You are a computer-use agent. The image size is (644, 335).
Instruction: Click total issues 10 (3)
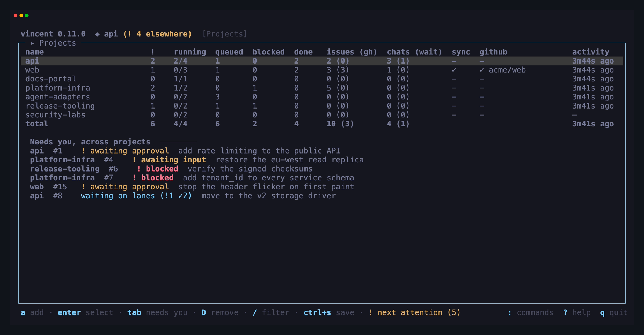click(340, 124)
